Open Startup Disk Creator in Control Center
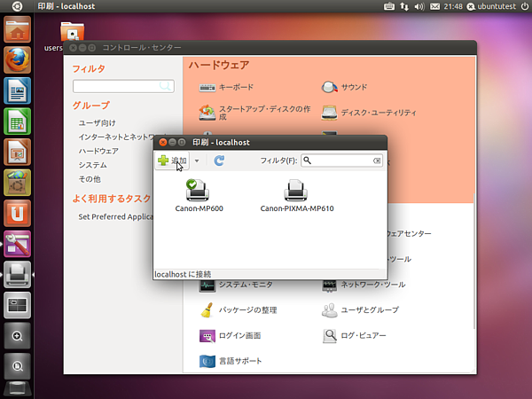 (254, 113)
